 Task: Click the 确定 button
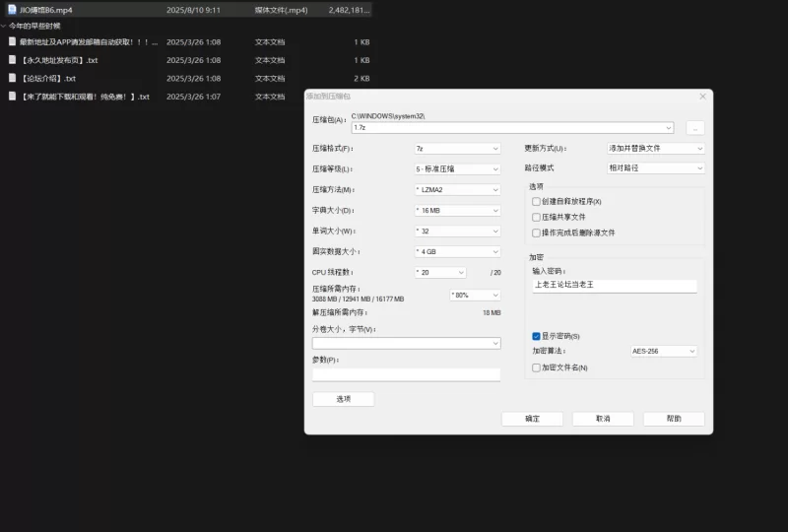click(x=532, y=419)
